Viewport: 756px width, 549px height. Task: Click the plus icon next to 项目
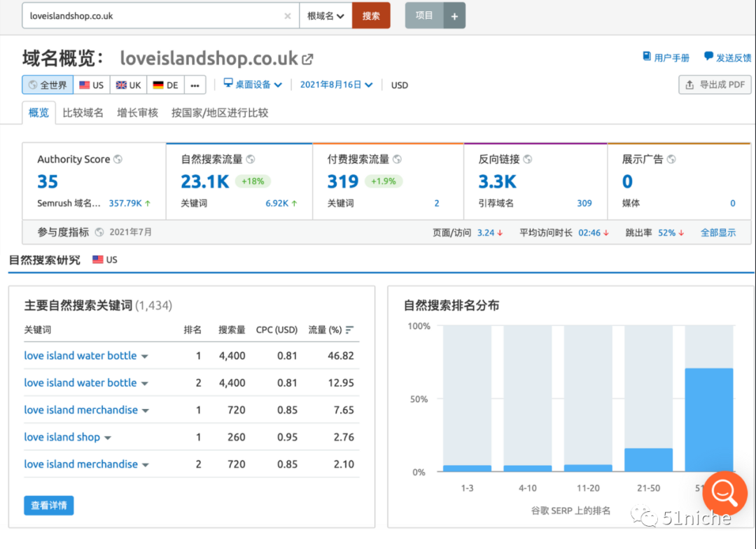454,16
